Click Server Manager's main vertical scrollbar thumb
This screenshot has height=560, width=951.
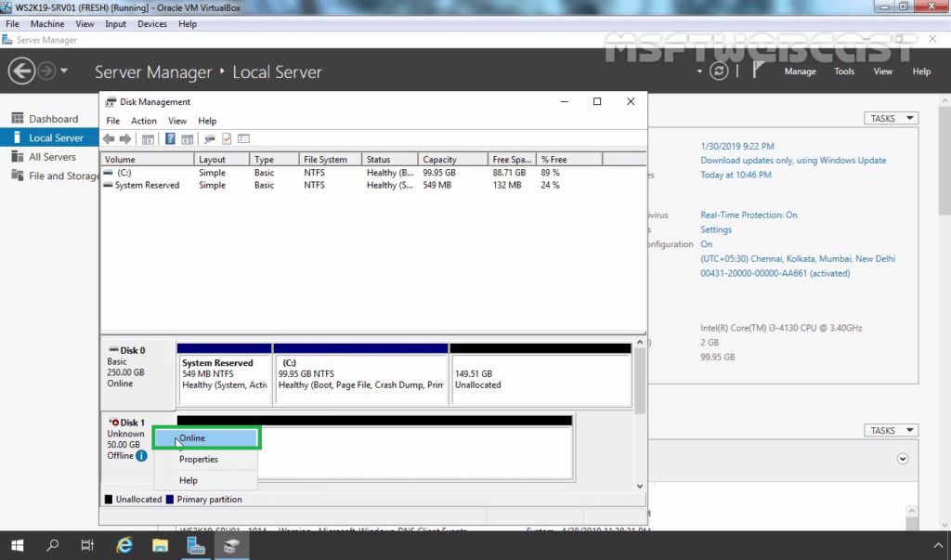944,160
